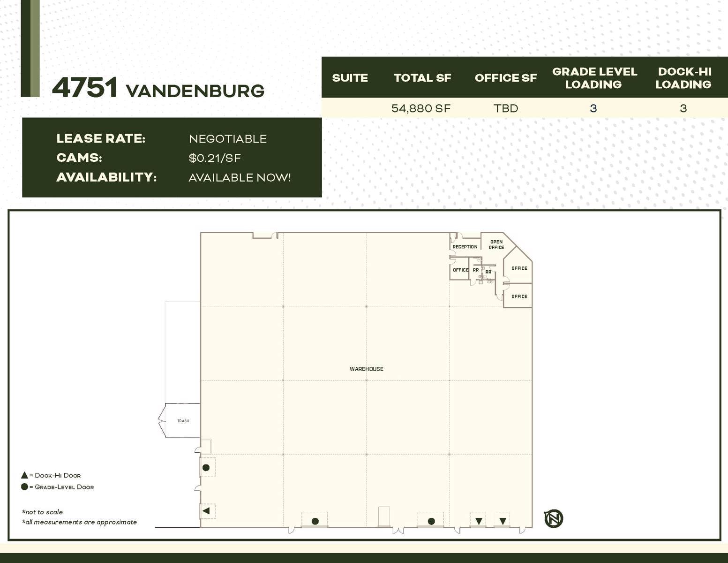Viewport: 728px width, 563px height.
Task: Click the sidelight door symbol near RECEPTION
Action: click(x=457, y=236)
